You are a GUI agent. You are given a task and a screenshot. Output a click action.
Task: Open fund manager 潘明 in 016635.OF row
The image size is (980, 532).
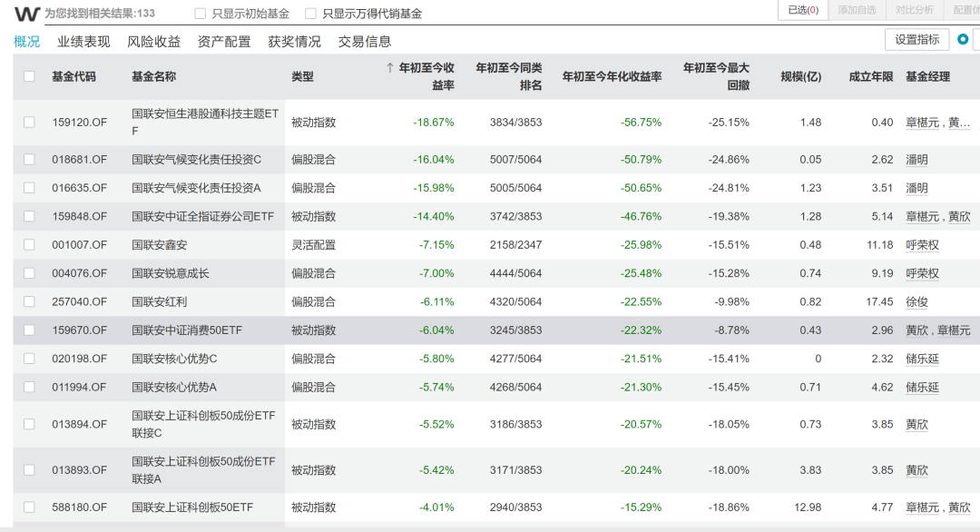[916, 188]
